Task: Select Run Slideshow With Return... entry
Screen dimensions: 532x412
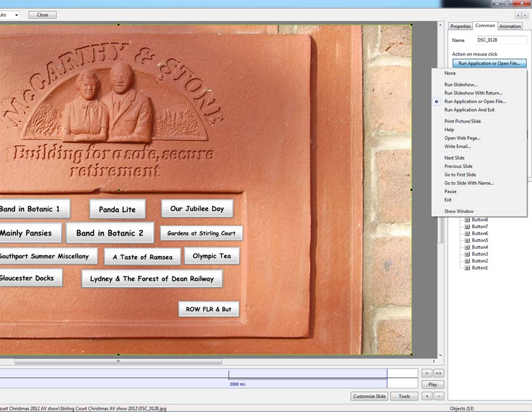Action: [473, 93]
